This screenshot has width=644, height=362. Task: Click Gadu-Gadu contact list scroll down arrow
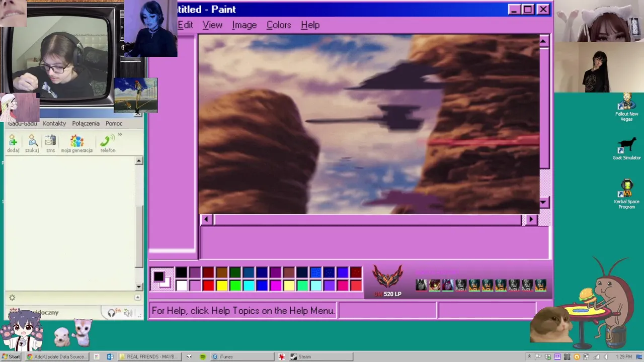(x=139, y=287)
